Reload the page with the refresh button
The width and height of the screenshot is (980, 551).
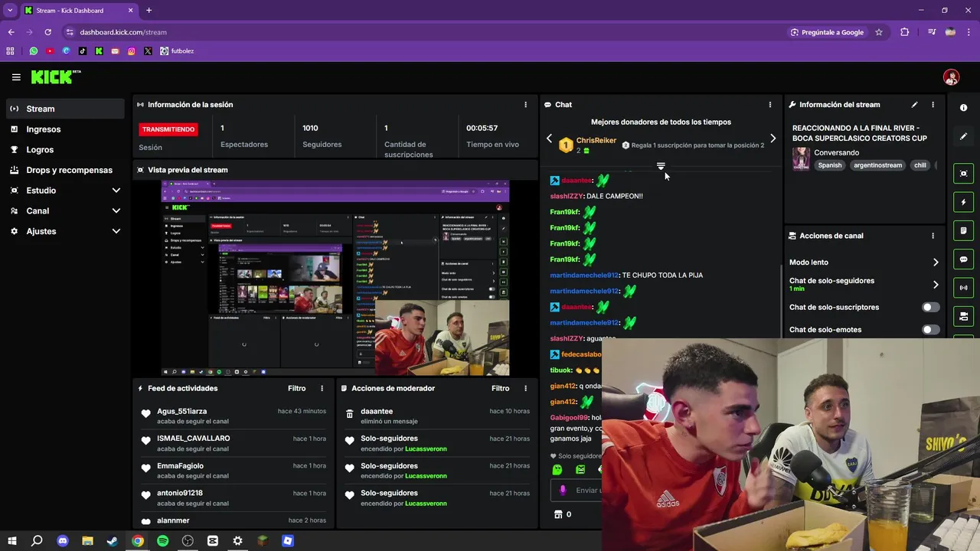coord(47,32)
